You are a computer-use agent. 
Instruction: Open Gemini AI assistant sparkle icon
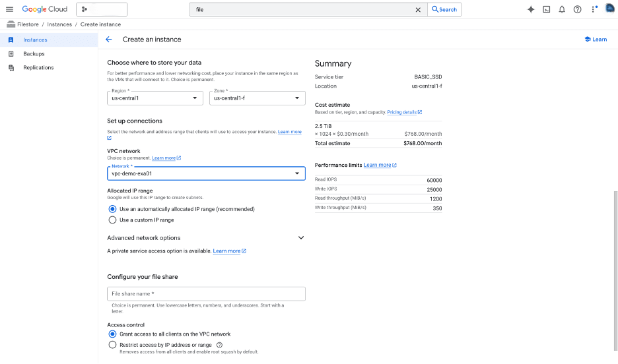(x=531, y=9)
